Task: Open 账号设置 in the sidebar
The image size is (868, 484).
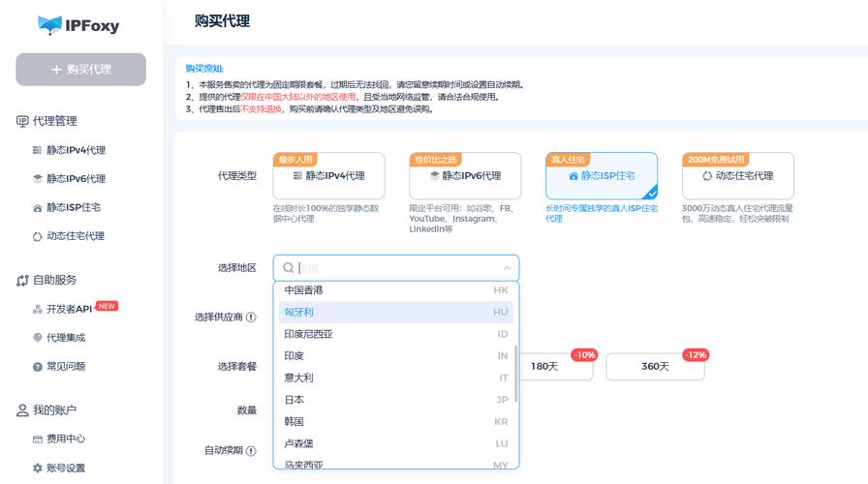Action: pos(66,468)
